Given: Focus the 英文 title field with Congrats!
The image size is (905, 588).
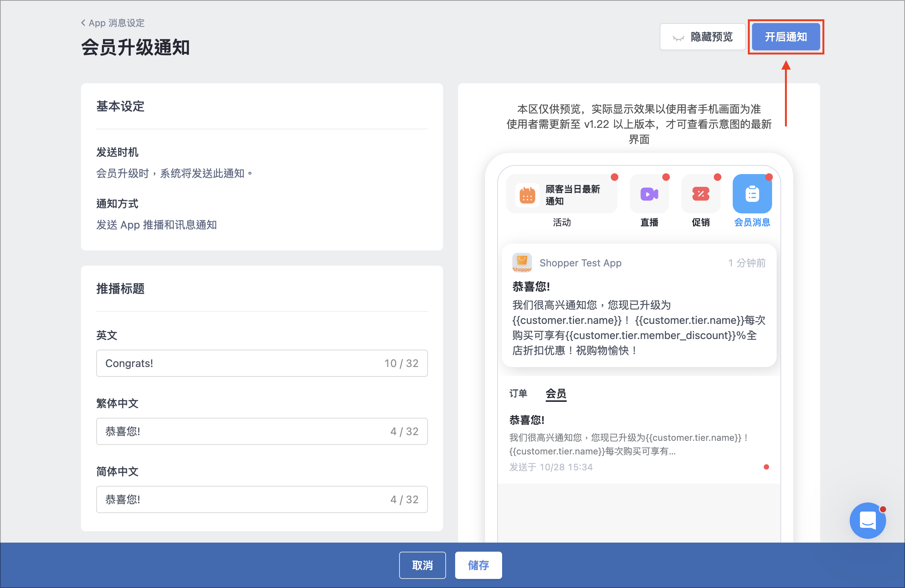Looking at the screenshot, I should (262, 363).
